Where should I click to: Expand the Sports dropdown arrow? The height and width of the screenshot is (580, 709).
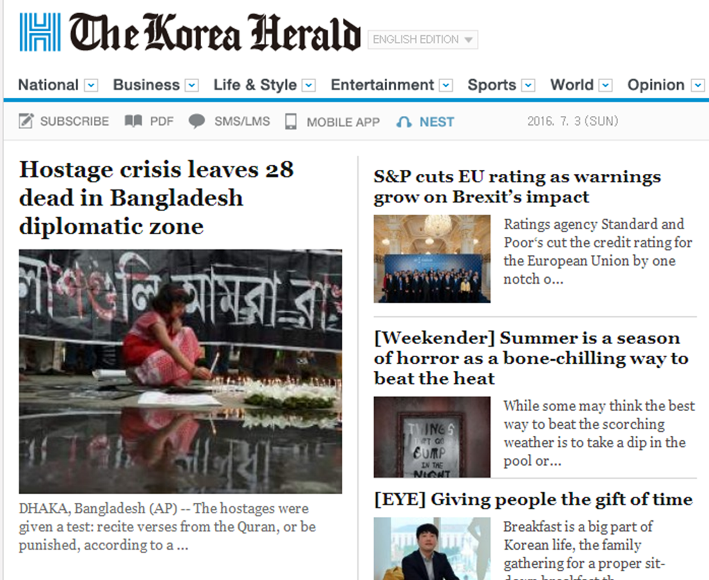coord(528,85)
